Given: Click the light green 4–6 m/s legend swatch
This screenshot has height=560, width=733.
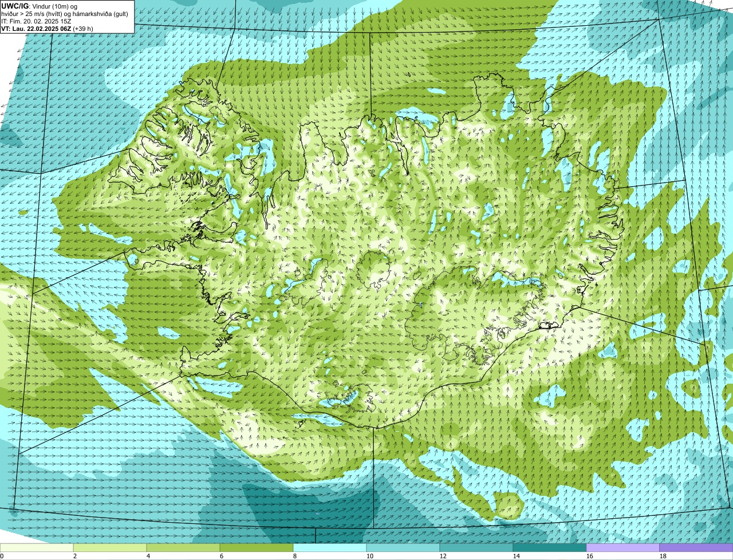Looking at the screenshot, I should pos(183,548).
